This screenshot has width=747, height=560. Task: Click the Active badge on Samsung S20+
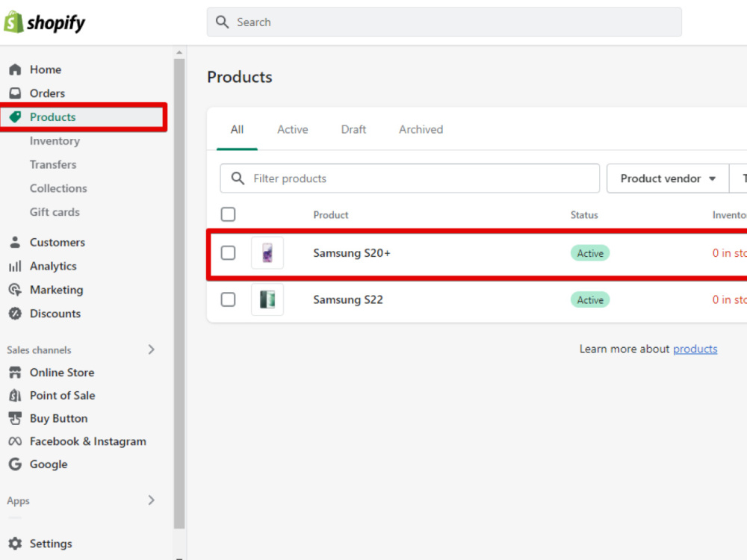tap(590, 253)
